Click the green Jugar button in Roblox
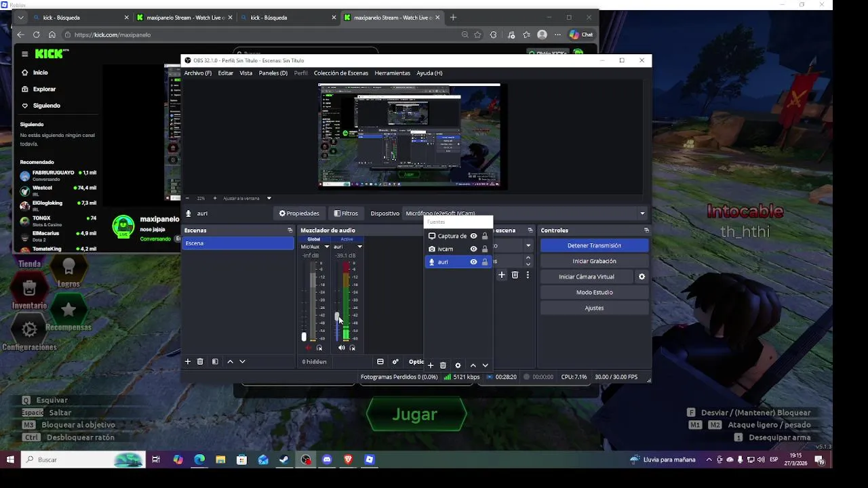Viewport: 868px width, 488px height. tap(415, 414)
